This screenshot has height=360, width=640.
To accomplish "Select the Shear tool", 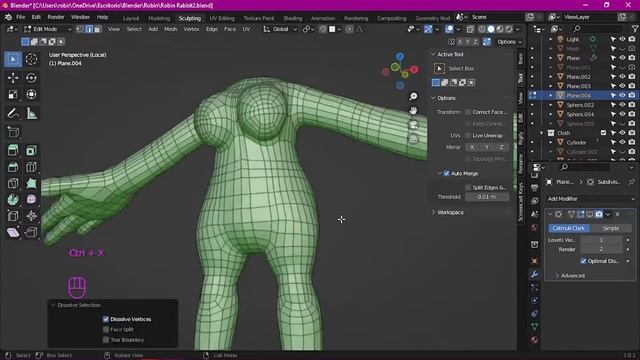I will point(13,232).
